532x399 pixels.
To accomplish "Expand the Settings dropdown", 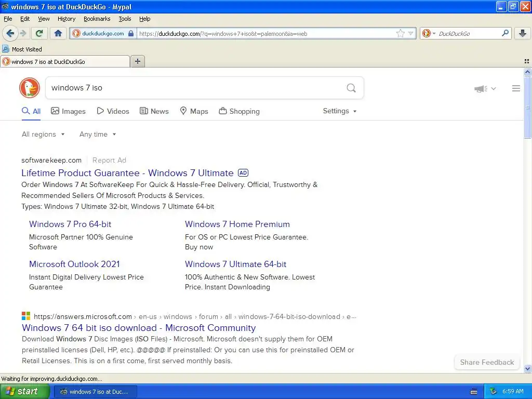I will pos(340,111).
